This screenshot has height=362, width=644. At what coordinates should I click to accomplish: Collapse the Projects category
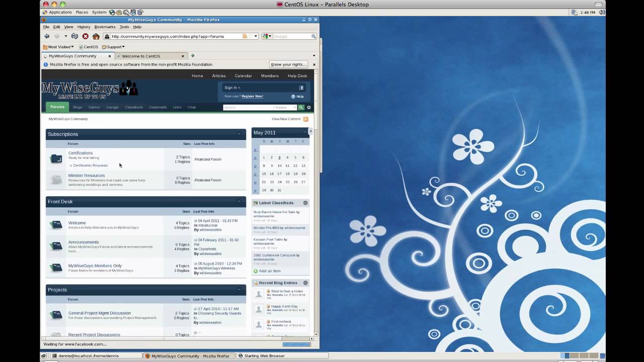coord(239,290)
